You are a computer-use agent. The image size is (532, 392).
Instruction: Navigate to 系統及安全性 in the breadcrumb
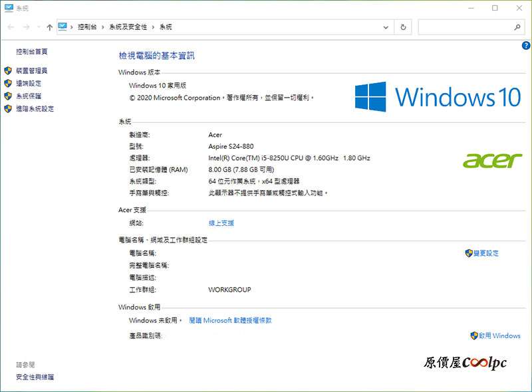coord(128,27)
